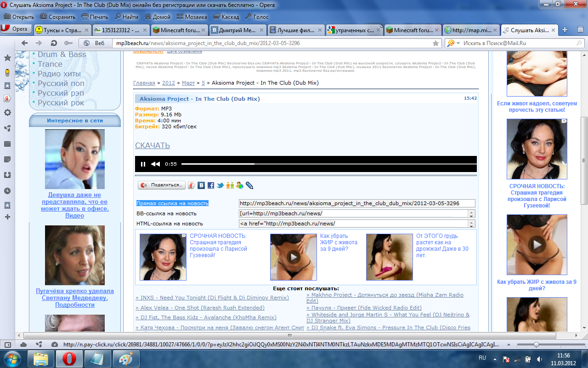The width and height of the screenshot is (588, 368).
Task: Click the Гузеева ad thumbnail in page center
Action: point(163,257)
